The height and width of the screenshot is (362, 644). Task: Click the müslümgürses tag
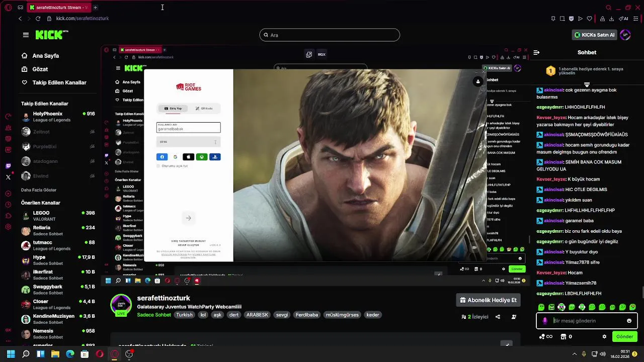click(x=342, y=315)
